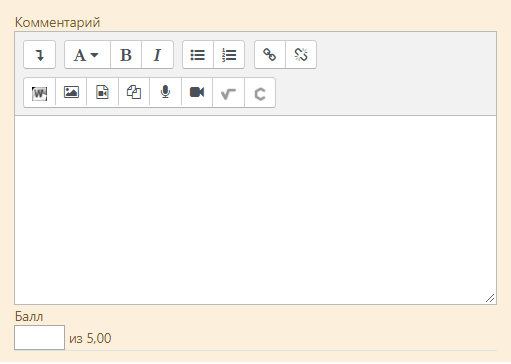Insert an ordered numbered list
The width and height of the screenshot is (511, 364).
click(229, 55)
